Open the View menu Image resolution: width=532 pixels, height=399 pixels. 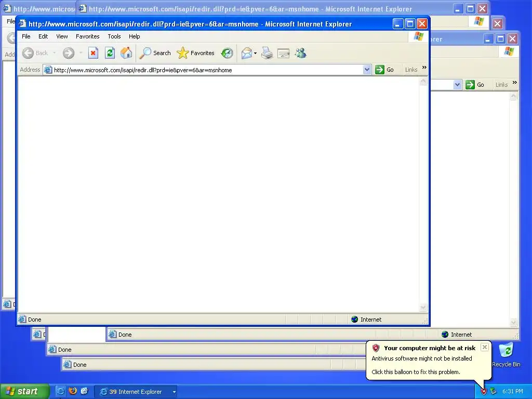tap(62, 36)
